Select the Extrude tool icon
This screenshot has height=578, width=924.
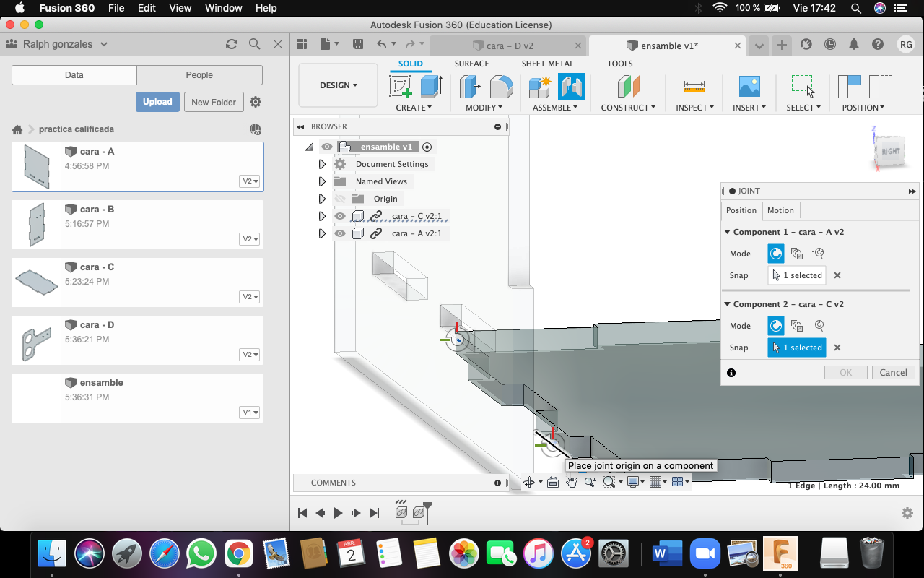[x=431, y=87]
